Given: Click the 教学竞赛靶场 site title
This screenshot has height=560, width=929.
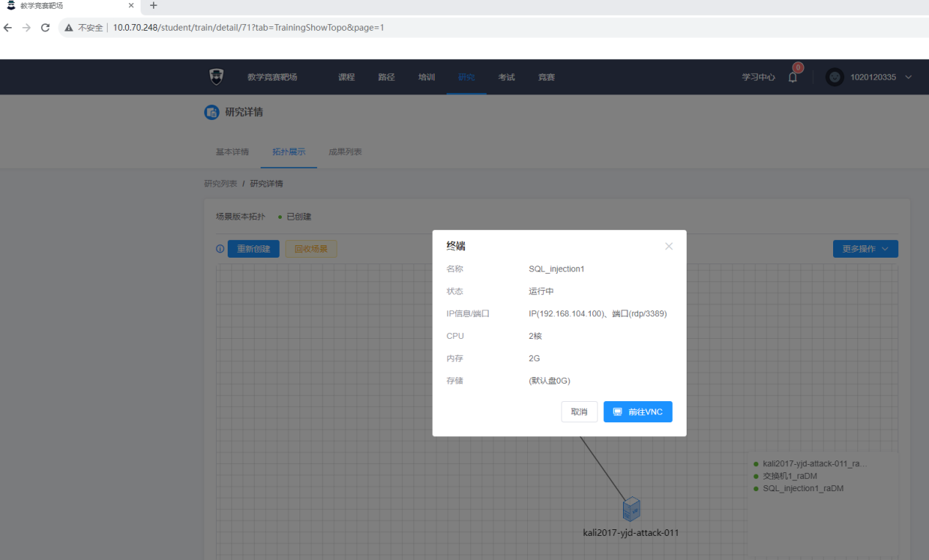Looking at the screenshot, I should [x=272, y=77].
